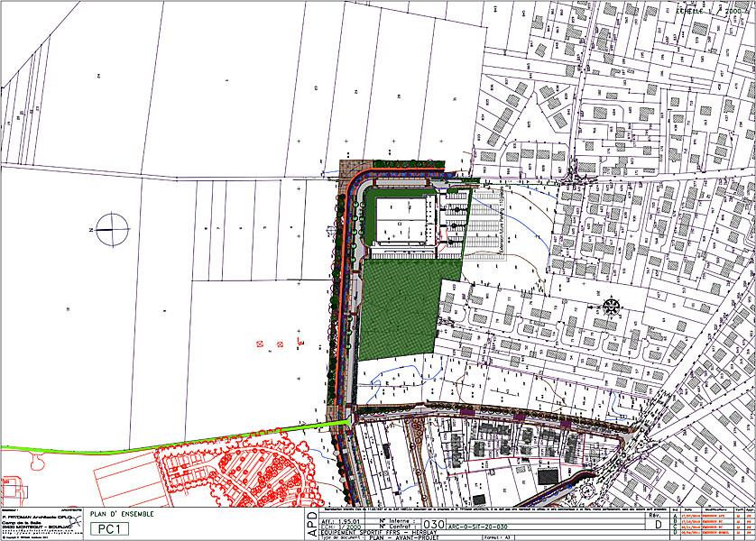The height and width of the screenshot is (541, 756).
Task: Click the large 030 contract number
Action: pyautogui.click(x=434, y=524)
